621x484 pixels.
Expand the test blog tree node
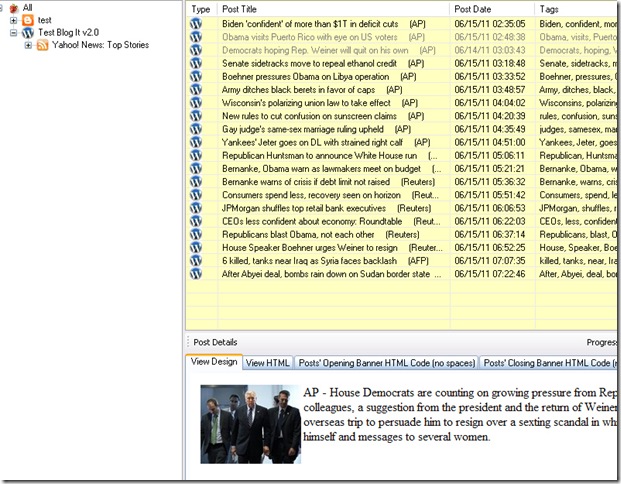click(x=13, y=20)
